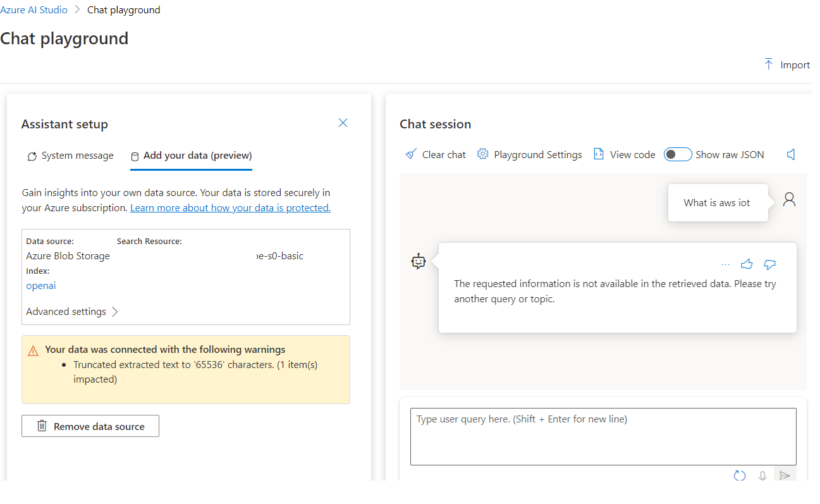Give the response a thumbs down
Viewport: 820px width, 504px height.
(x=769, y=264)
